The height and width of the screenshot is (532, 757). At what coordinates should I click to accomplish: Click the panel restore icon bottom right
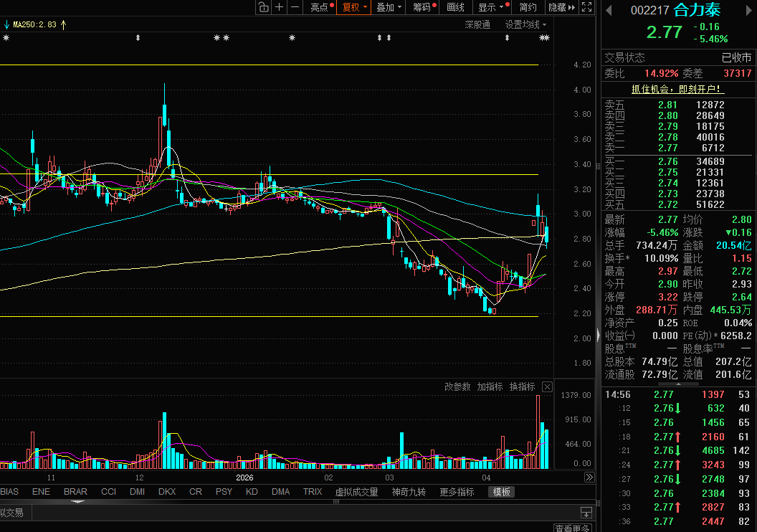click(x=586, y=513)
